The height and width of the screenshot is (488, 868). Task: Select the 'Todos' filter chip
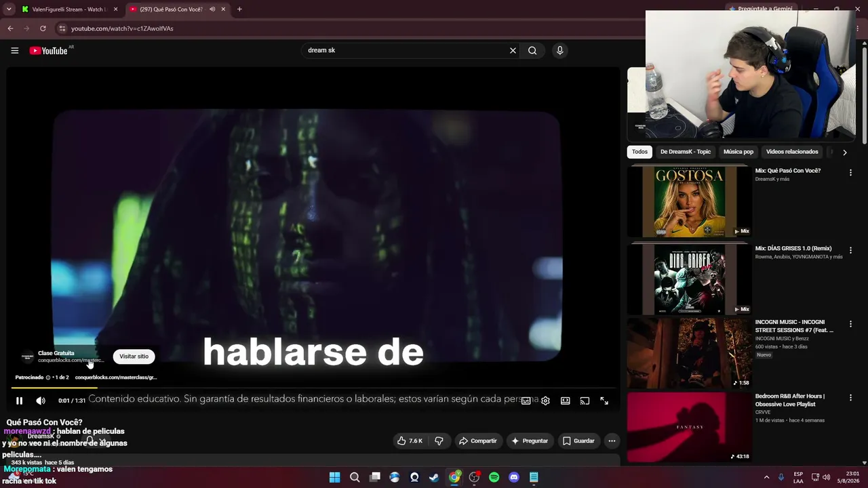(x=639, y=152)
